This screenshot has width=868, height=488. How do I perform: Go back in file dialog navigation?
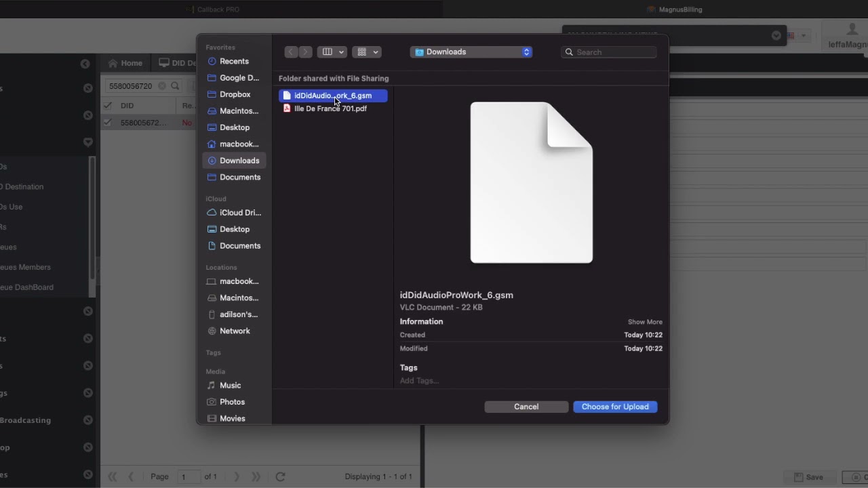pyautogui.click(x=291, y=52)
